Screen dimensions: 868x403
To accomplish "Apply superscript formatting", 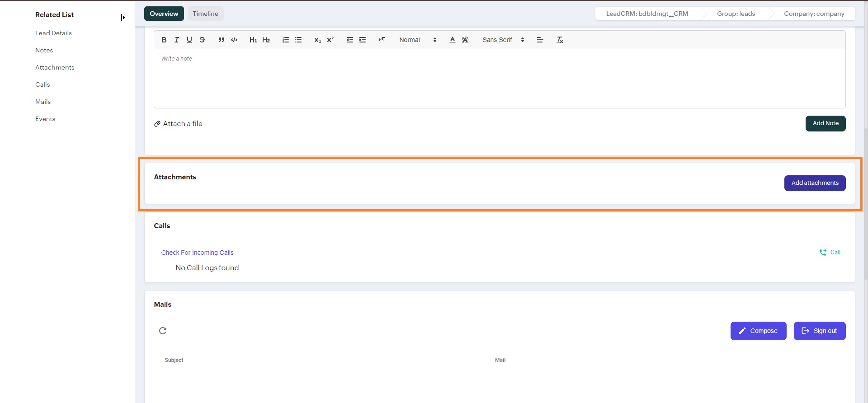I will (x=330, y=40).
